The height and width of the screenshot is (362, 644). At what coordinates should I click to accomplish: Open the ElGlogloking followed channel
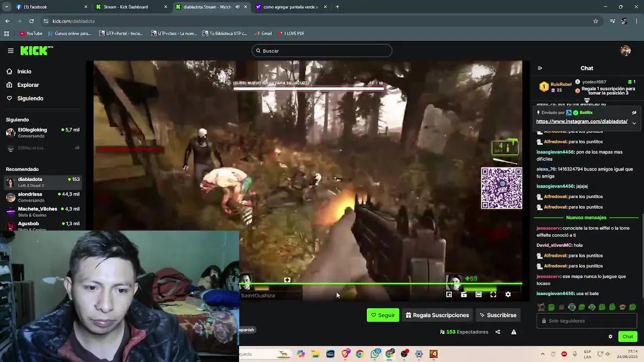tap(43, 133)
